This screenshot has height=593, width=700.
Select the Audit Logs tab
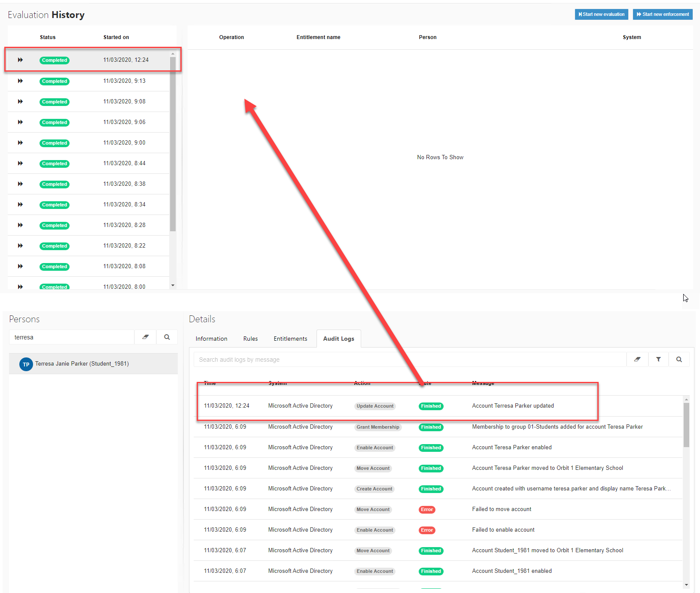[x=338, y=339]
